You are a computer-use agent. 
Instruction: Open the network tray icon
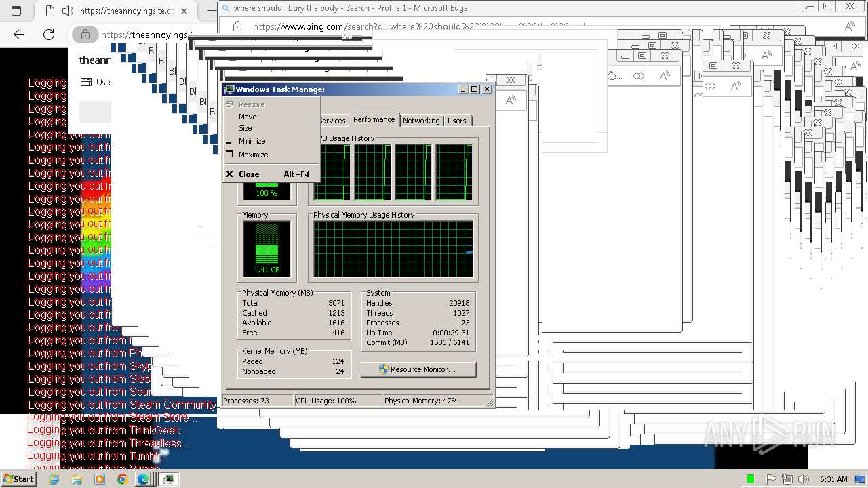[787, 479]
